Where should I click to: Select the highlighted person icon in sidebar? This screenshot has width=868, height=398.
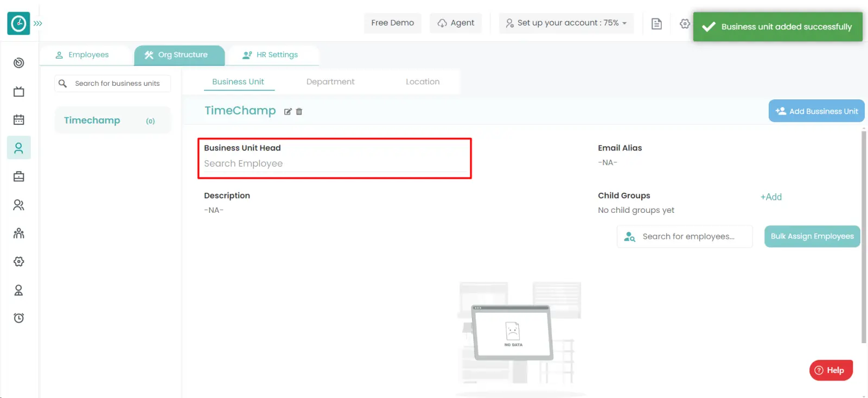(x=19, y=148)
